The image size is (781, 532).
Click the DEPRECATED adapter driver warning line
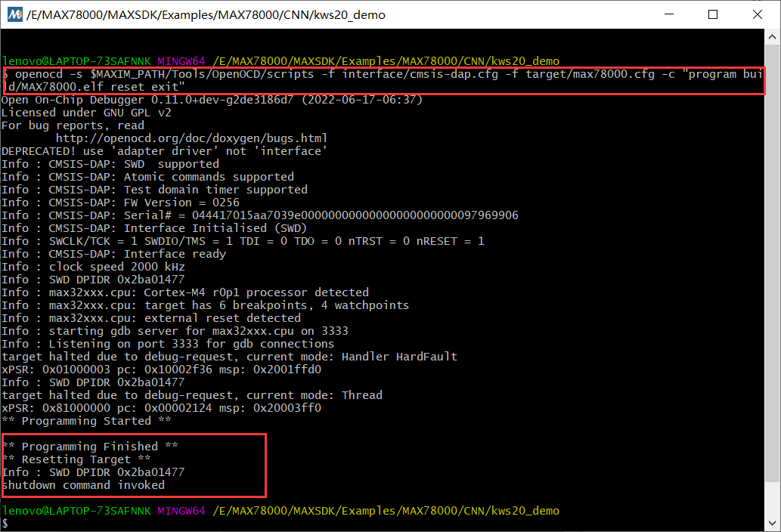[x=164, y=151]
